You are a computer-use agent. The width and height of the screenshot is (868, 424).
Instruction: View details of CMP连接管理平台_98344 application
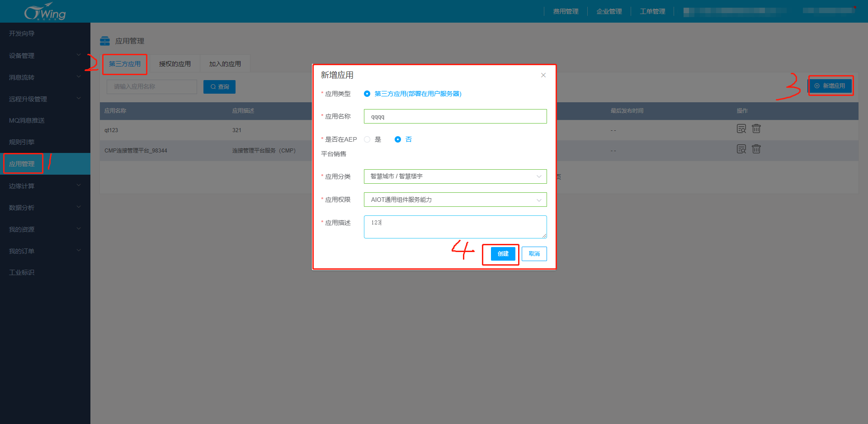pyautogui.click(x=741, y=149)
